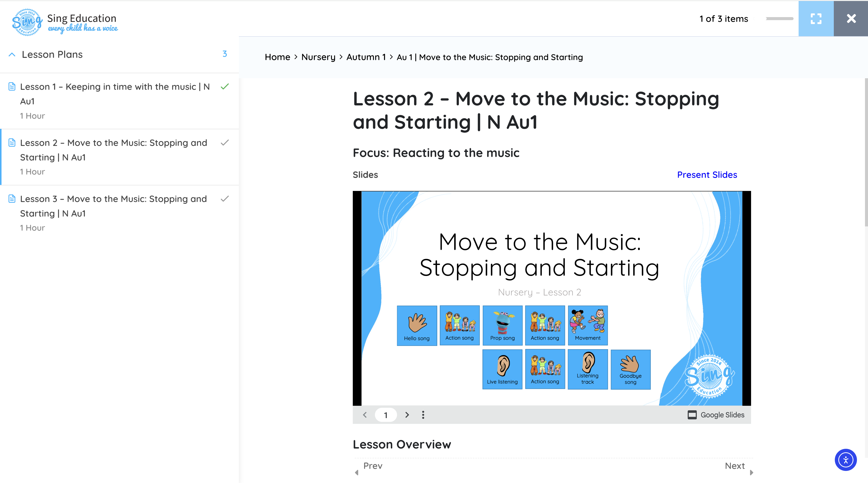This screenshot has width=868, height=483.
Task: Click the slide number 1 box
Action: [386, 415]
